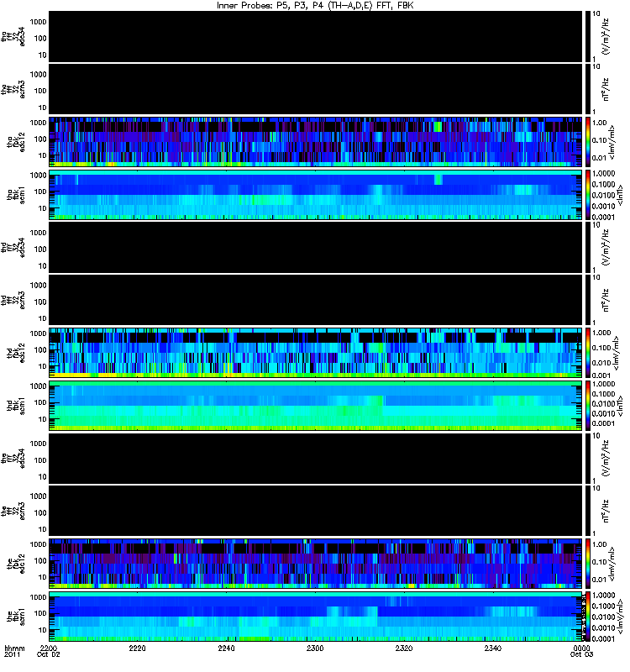Select the the fff scm3 spectrogram panel
This screenshot has width=630, height=672.
click(x=316, y=511)
